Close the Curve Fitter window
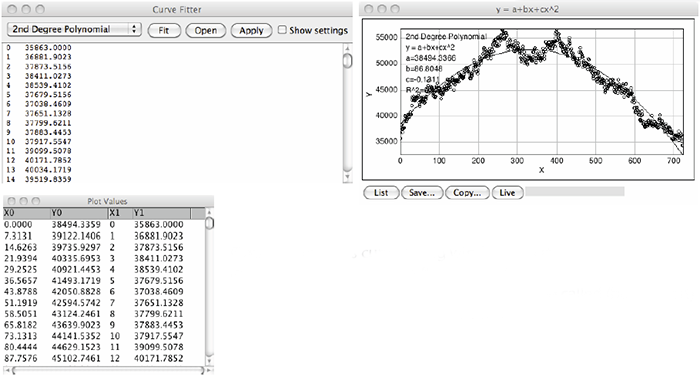This screenshot has width=700, height=380. click(12, 9)
